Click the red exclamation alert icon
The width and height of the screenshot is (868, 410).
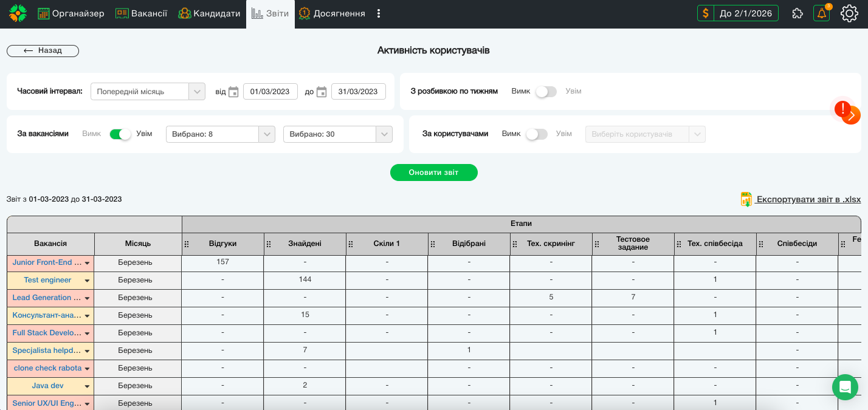pos(842,109)
